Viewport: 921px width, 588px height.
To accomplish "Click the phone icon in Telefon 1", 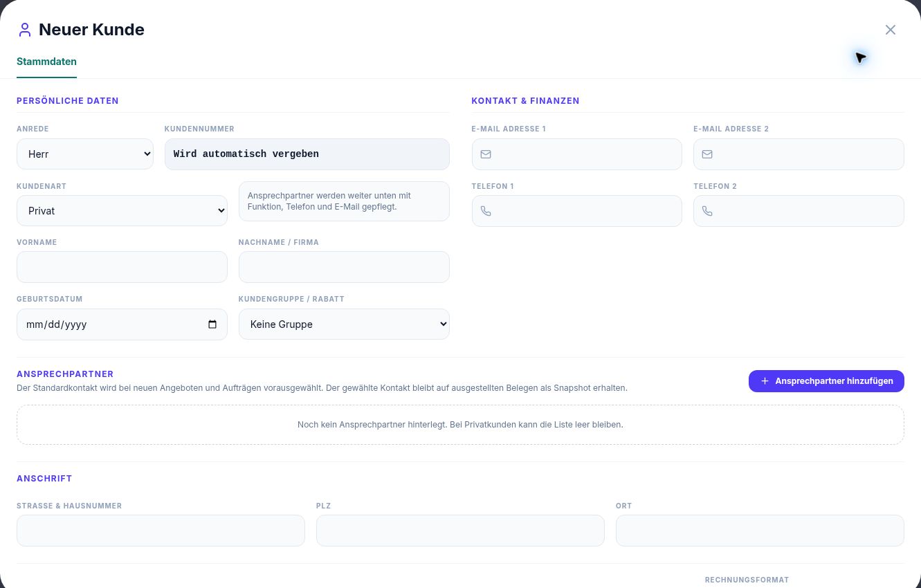I will click(486, 211).
